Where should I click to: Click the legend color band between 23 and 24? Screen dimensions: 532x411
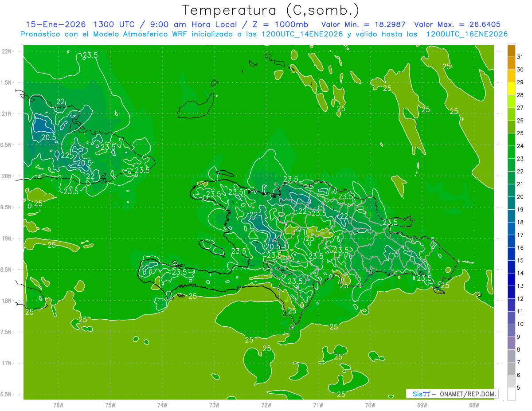[511, 153]
